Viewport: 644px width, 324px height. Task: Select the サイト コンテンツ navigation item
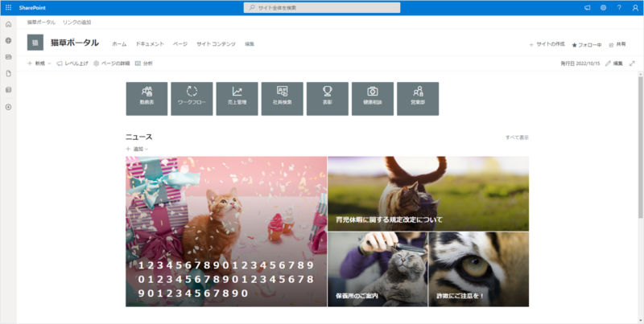pos(217,43)
